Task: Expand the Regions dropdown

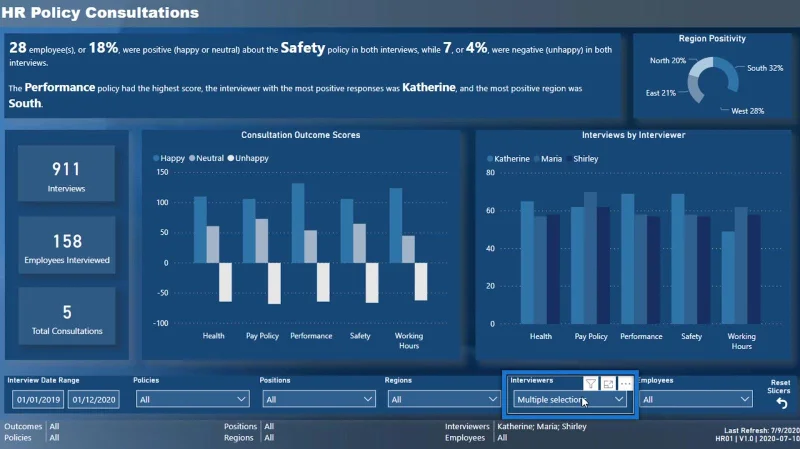Action: [x=443, y=399]
